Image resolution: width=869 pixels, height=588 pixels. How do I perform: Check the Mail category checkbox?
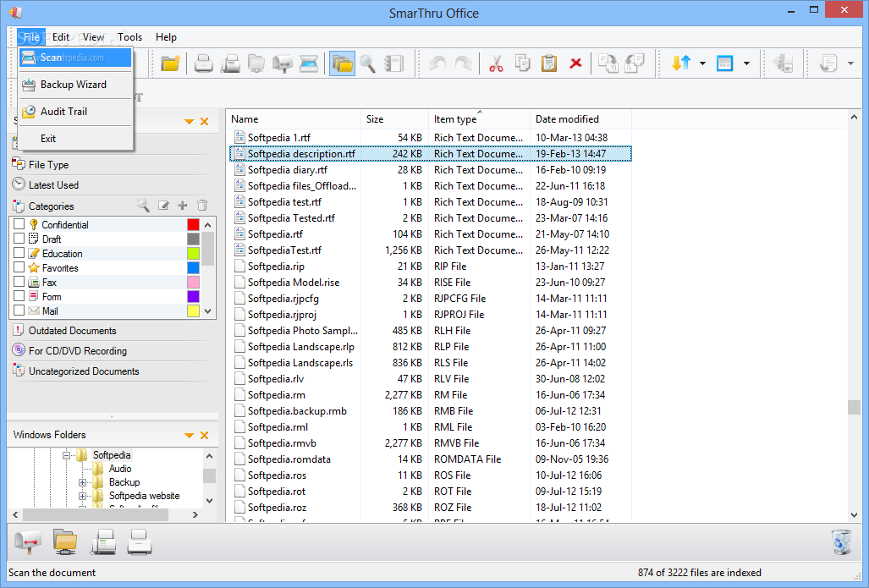pos(19,310)
